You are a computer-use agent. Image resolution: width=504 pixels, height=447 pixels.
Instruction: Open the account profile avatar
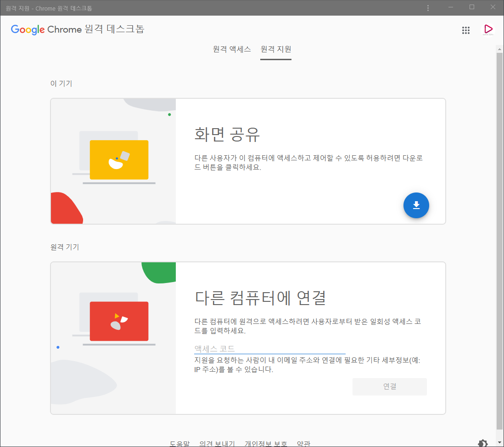point(488,30)
